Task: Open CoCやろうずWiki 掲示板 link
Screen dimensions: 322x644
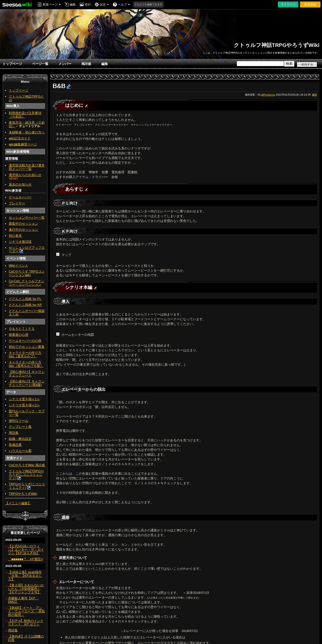Action: click(x=27, y=465)
